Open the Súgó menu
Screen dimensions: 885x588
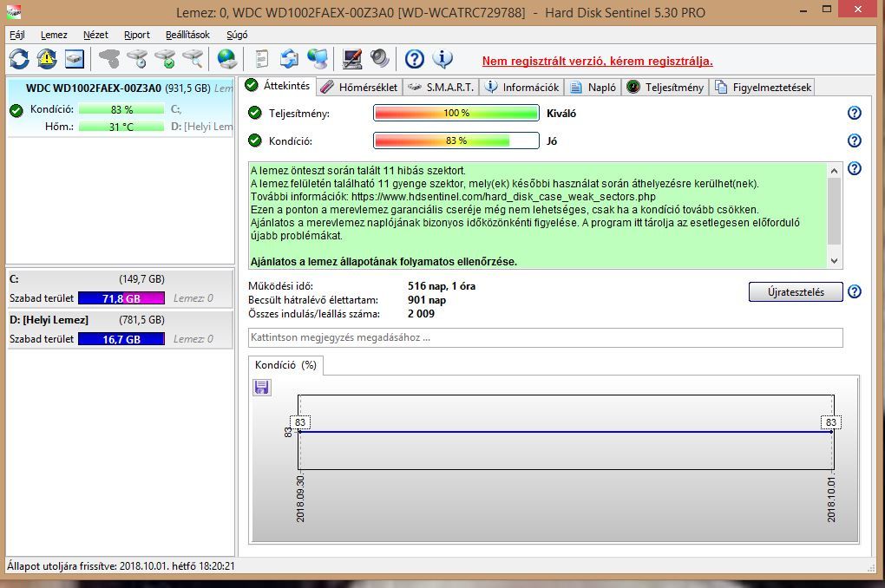(x=237, y=35)
